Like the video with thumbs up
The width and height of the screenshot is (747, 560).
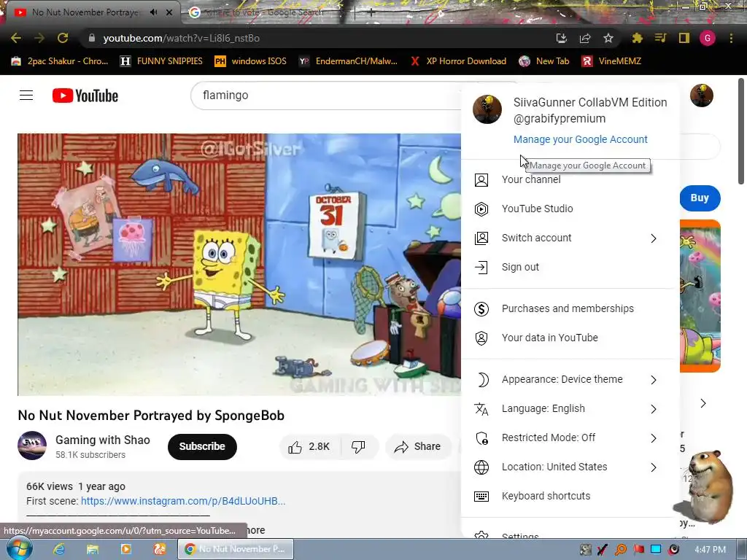pos(309,447)
